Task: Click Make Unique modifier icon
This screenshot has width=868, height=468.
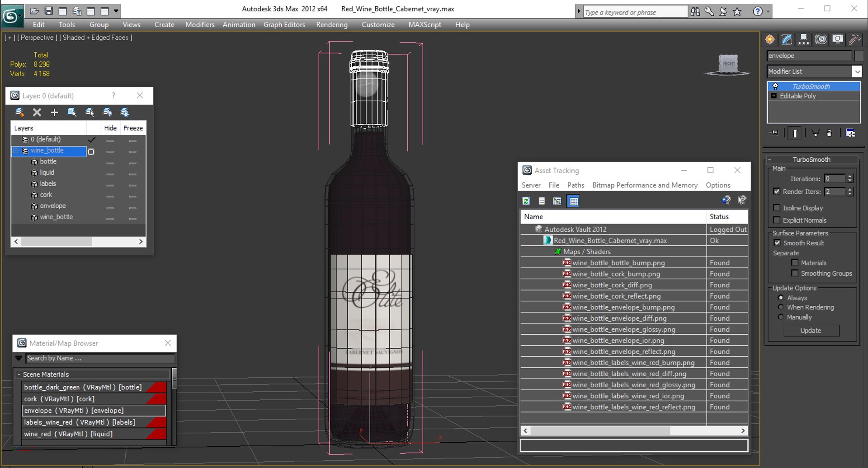Action: click(x=815, y=133)
